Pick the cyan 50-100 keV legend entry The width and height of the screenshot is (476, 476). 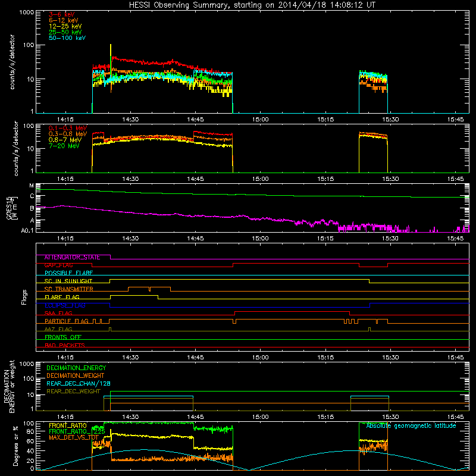tap(67, 38)
